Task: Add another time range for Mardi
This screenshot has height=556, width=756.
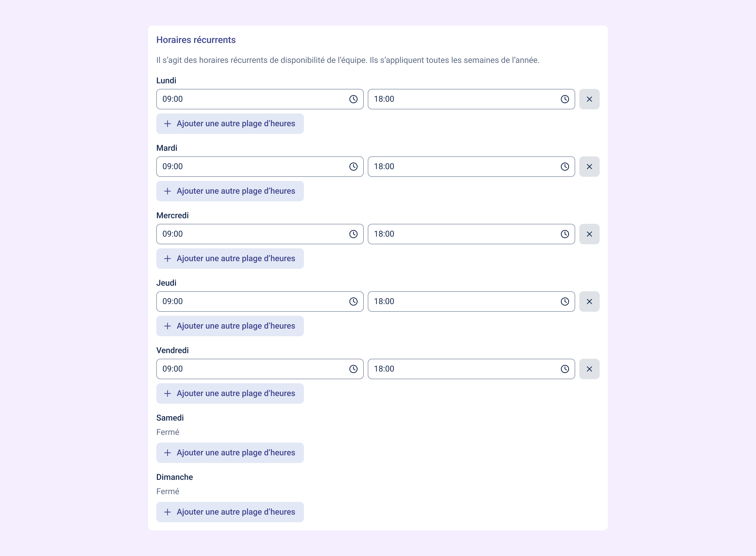Action: pyautogui.click(x=230, y=191)
